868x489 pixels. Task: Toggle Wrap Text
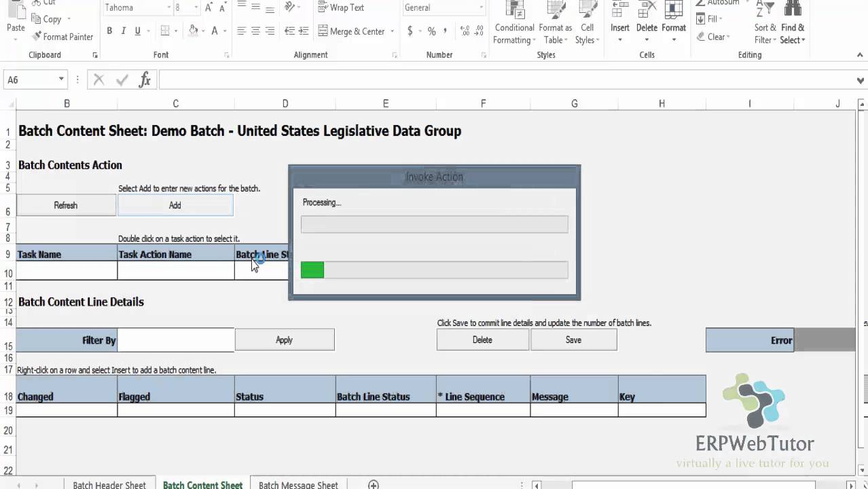[340, 7]
